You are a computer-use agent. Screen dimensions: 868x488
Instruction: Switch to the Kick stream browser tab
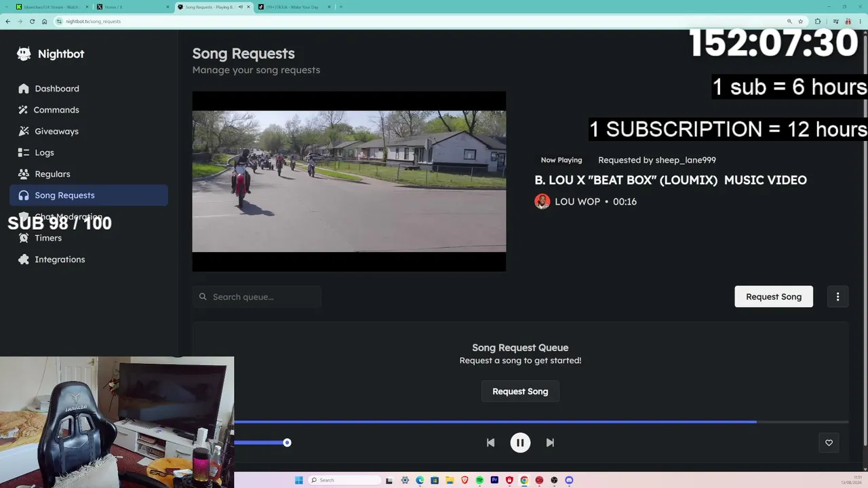click(x=52, y=7)
